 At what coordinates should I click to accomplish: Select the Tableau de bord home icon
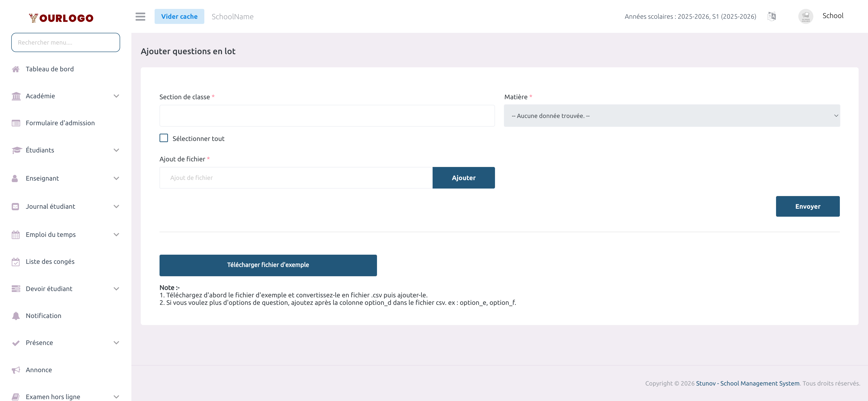16,69
